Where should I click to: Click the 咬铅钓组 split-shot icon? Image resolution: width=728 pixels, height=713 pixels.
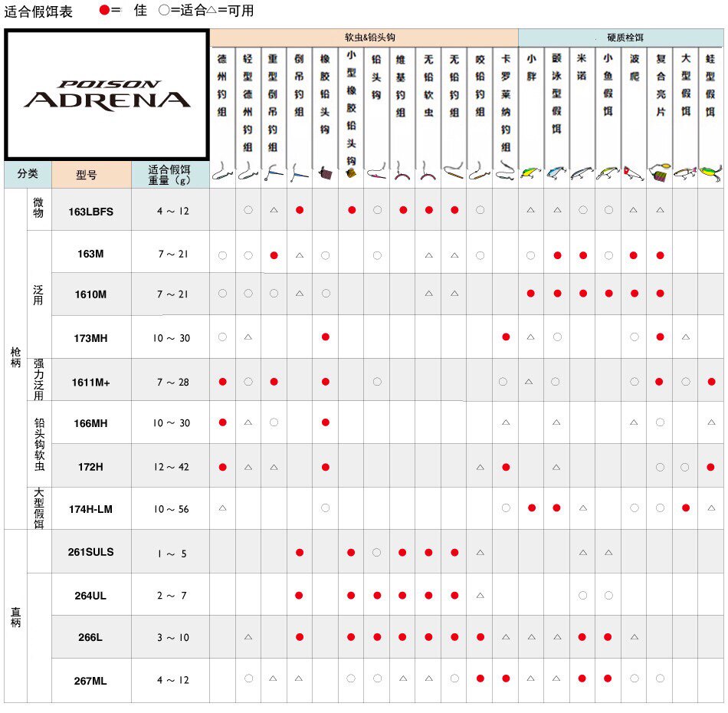click(x=480, y=172)
